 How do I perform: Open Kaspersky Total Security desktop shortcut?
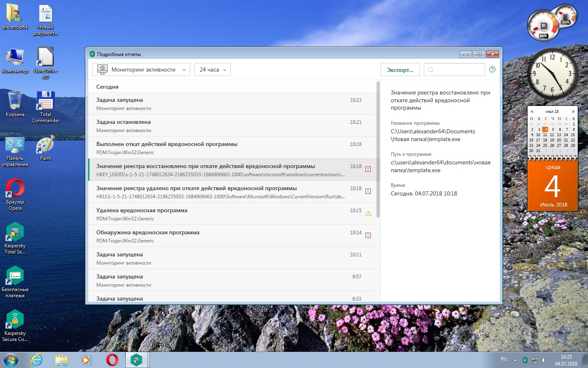(x=15, y=238)
